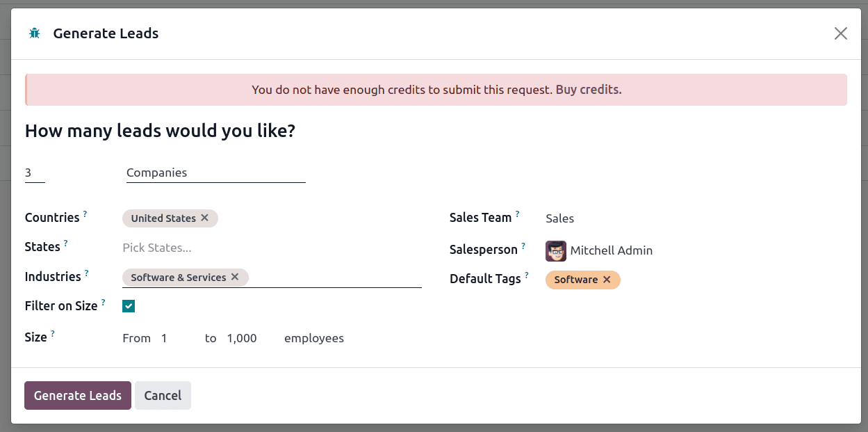The width and height of the screenshot is (868, 432).
Task: Click the help icon next to Industries
Action: [87, 271]
